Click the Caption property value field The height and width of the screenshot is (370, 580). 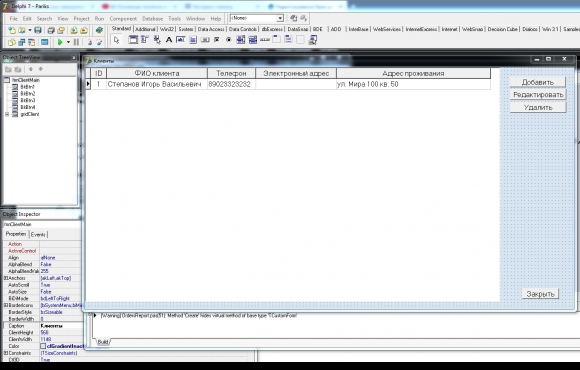pos(61,326)
